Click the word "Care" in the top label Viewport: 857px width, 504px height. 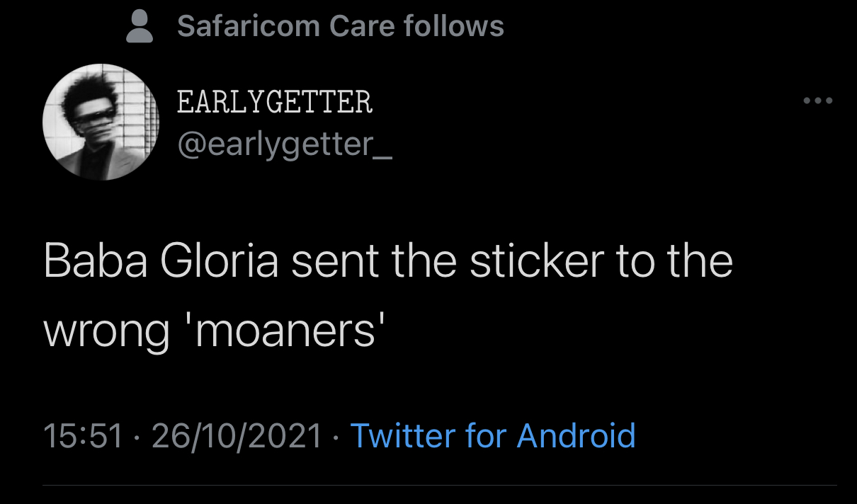[x=361, y=27]
